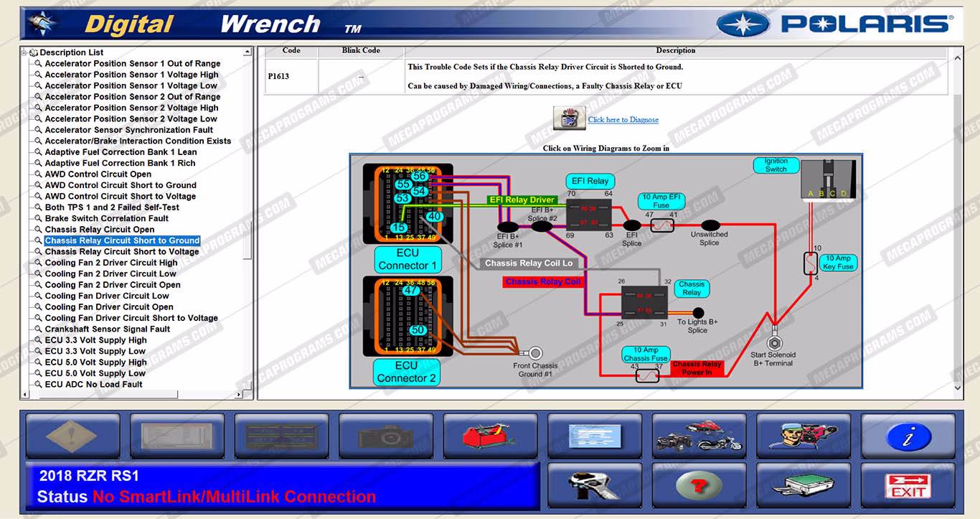The width and height of the screenshot is (980, 519).
Task: Click the Blink Code column header
Action: click(x=361, y=51)
